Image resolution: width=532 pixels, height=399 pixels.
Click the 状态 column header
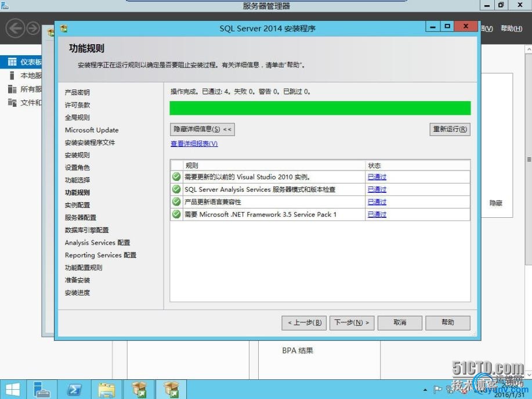418,166
